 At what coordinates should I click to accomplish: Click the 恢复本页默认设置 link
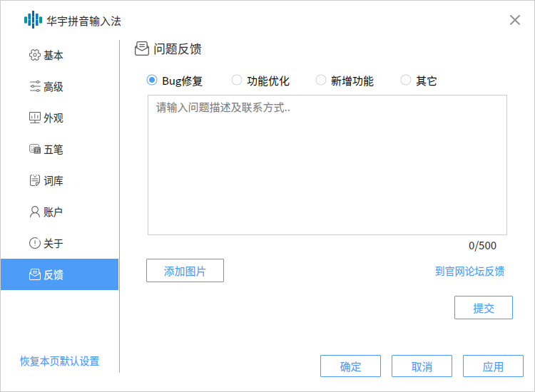pos(60,361)
